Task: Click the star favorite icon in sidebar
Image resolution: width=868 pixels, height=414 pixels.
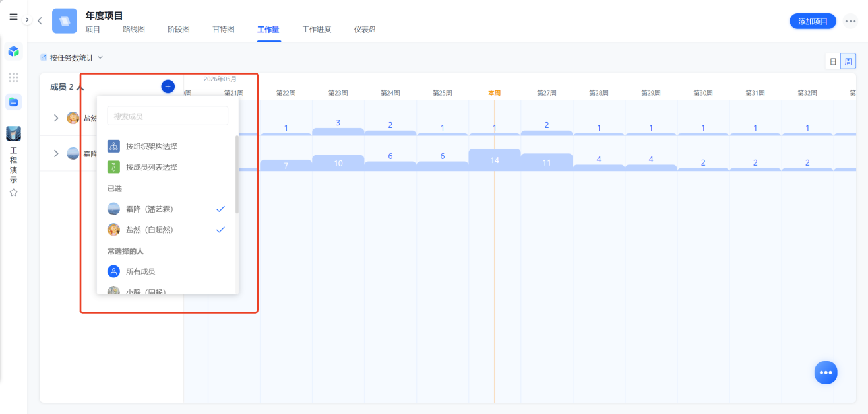Action: (x=13, y=193)
